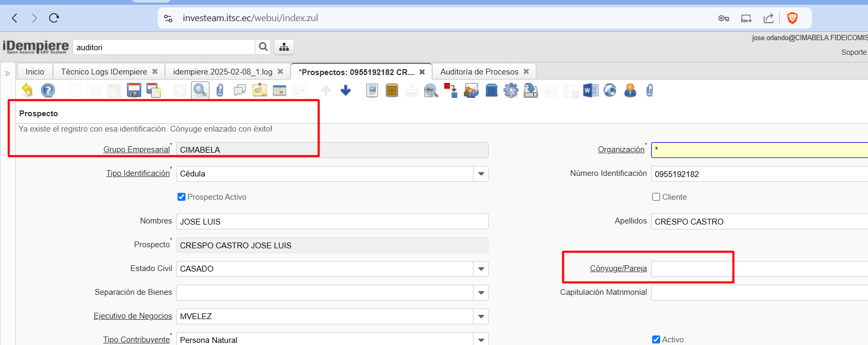The image size is (868, 345).
Task: Uncheck the Activo checkbox
Action: pos(656,340)
